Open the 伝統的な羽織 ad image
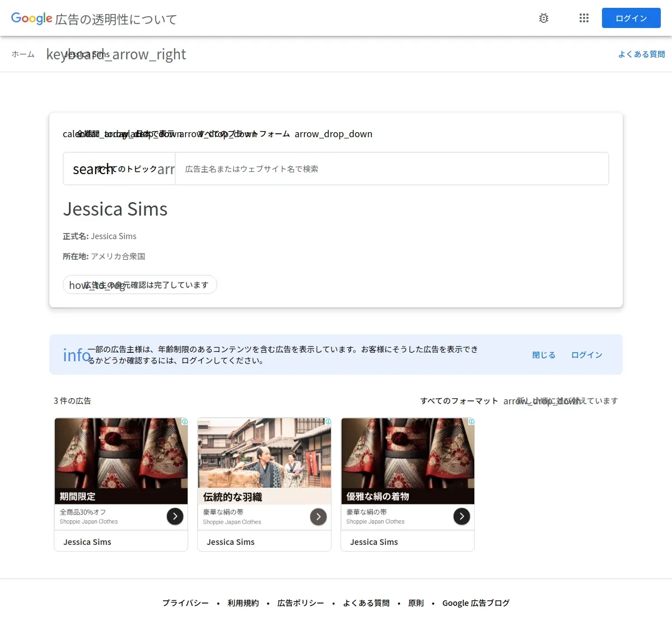 point(264,461)
